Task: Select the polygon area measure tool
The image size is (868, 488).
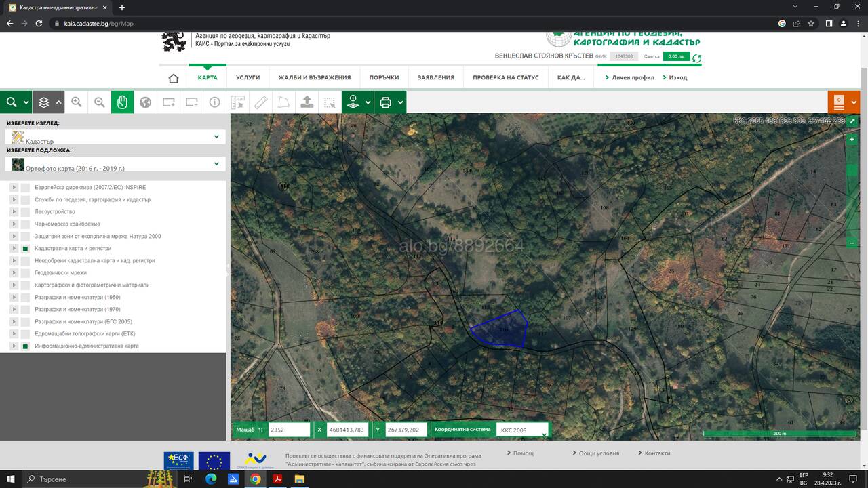Action: (x=283, y=102)
